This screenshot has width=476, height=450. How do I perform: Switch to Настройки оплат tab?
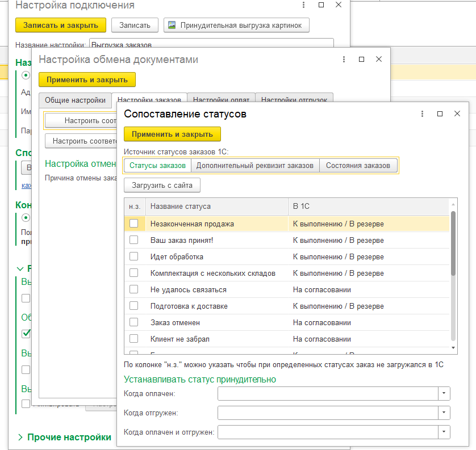click(221, 98)
